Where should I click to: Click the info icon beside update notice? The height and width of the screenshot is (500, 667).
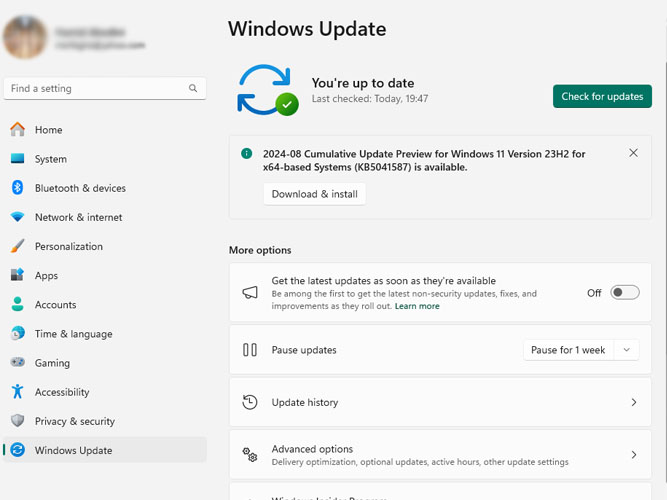coord(246,153)
